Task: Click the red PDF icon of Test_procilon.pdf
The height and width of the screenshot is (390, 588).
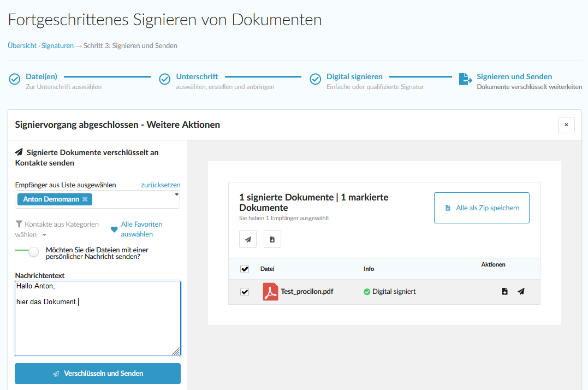Action: tap(270, 292)
